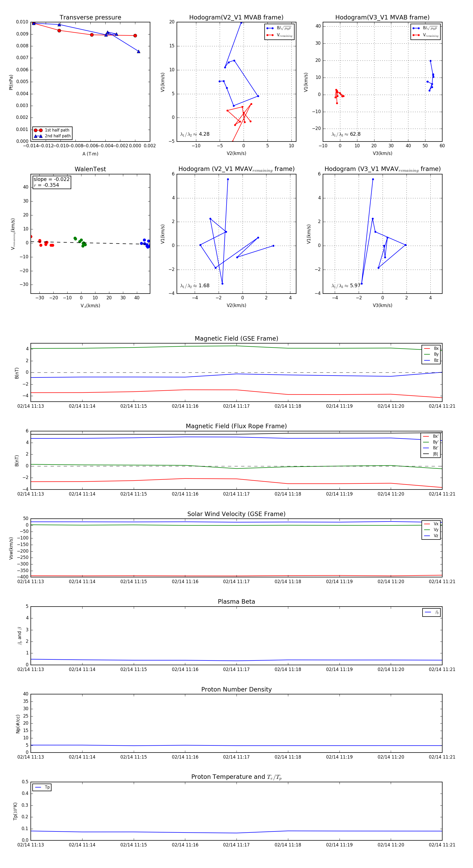Viewport: 473px width, 868px height.
Task: Select "Bz'" in the Flux Rope legend
Action: (431, 448)
